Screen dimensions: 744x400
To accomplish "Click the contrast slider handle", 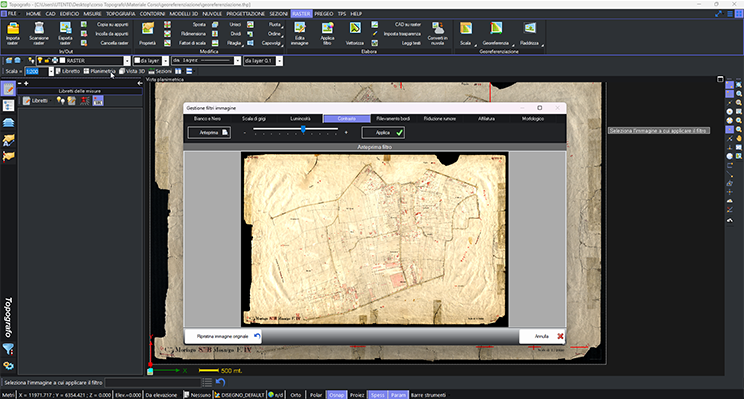I will [303, 130].
